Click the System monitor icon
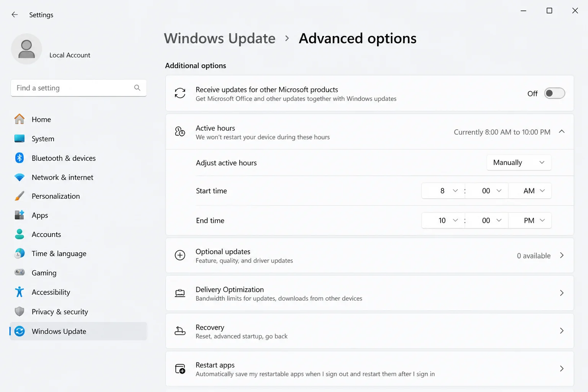Screen dimensions: 588x392 (x=20, y=138)
